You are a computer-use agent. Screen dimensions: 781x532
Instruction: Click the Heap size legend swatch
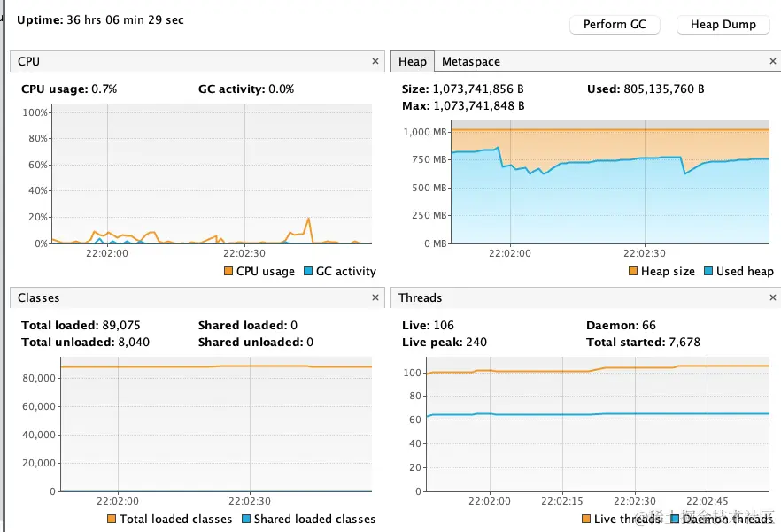(633, 272)
